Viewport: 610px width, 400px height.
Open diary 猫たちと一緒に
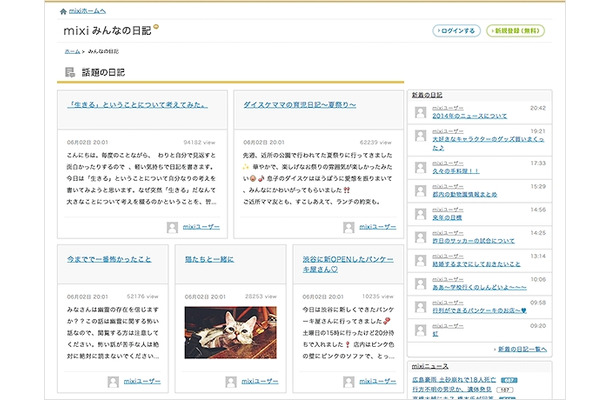[x=209, y=259]
